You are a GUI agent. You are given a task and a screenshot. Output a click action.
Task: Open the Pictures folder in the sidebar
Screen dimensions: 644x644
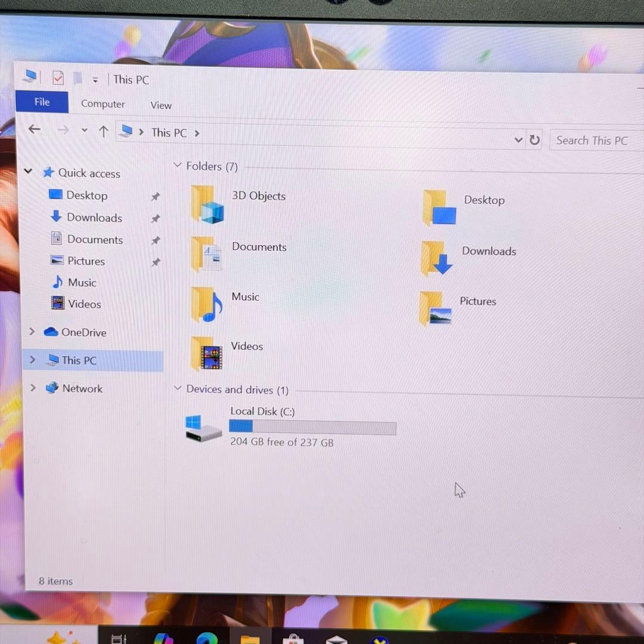coord(86,261)
